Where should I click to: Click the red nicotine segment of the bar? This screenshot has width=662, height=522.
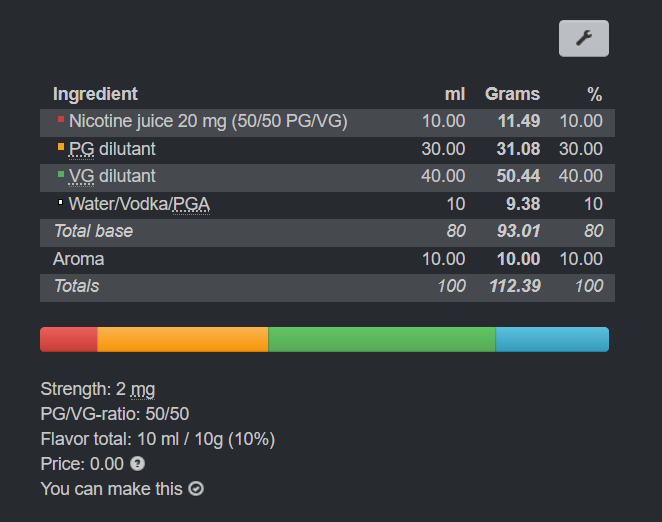click(69, 340)
